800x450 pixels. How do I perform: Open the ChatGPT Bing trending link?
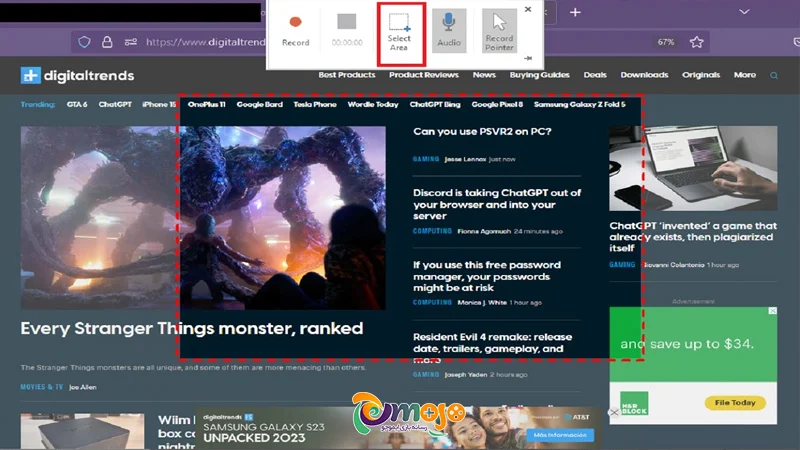click(x=435, y=105)
